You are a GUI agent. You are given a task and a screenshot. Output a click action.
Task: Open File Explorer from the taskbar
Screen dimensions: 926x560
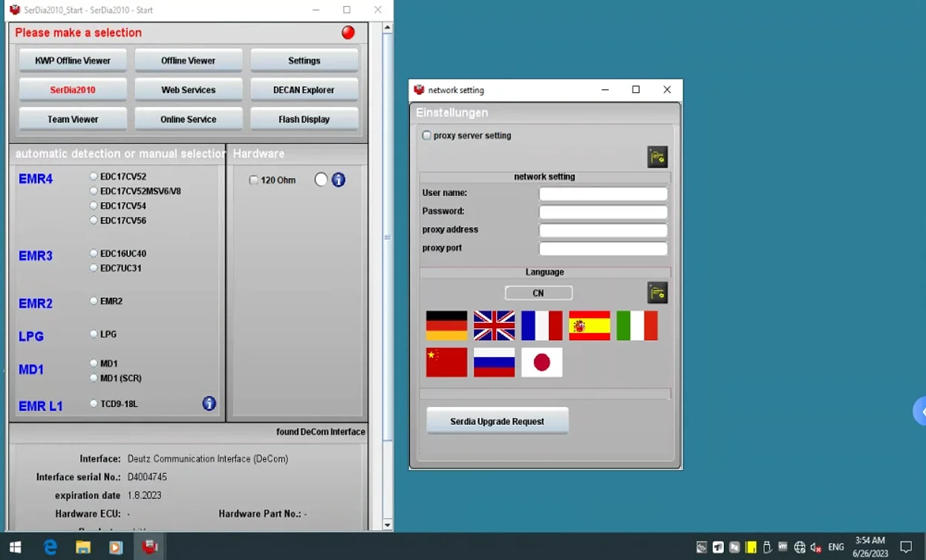click(83, 547)
